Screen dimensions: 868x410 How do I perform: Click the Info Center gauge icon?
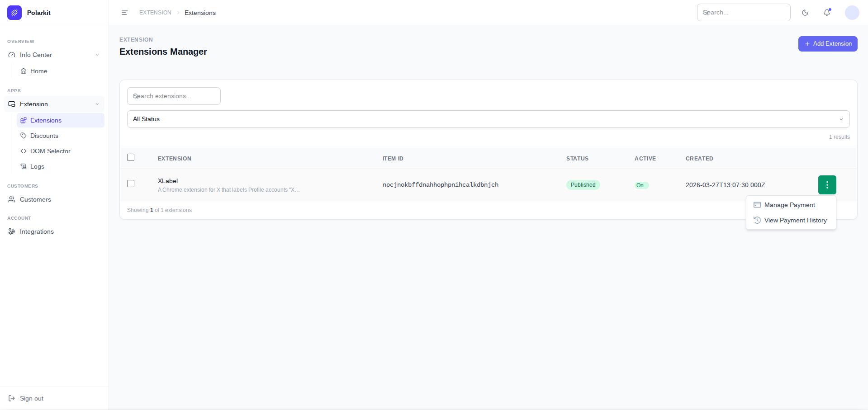point(12,55)
